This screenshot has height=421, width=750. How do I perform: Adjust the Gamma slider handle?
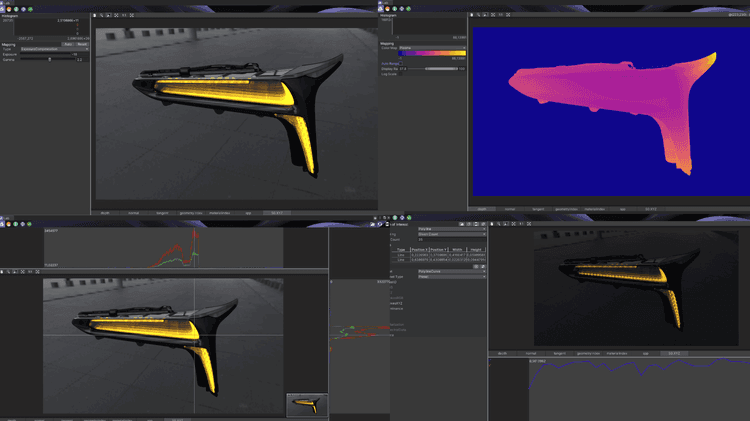tap(50, 60)
